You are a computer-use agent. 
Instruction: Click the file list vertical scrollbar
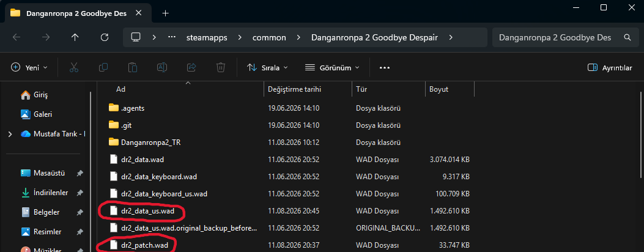pos(641,135)
